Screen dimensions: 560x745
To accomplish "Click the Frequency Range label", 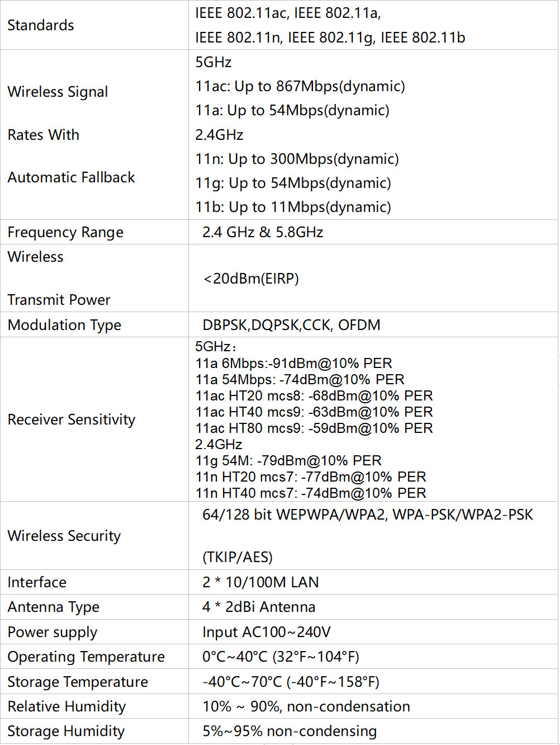I will tap(65, 232).
